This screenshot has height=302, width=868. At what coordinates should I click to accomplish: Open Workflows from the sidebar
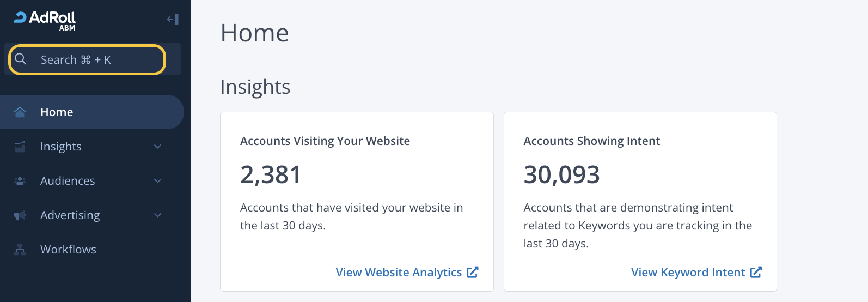[x=68, y=250]
